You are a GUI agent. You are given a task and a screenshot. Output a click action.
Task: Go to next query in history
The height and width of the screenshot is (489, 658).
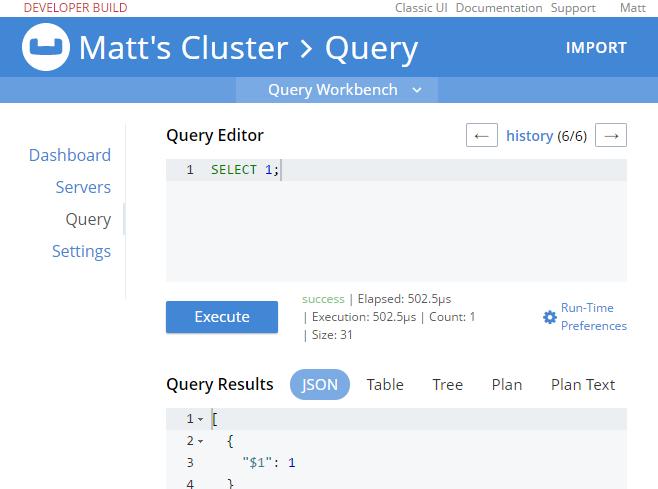click(x=611, y=135)
